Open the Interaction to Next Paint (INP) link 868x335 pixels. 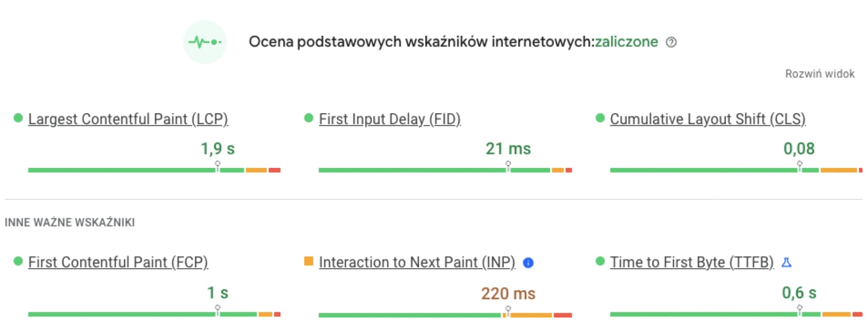click(417, 262)
